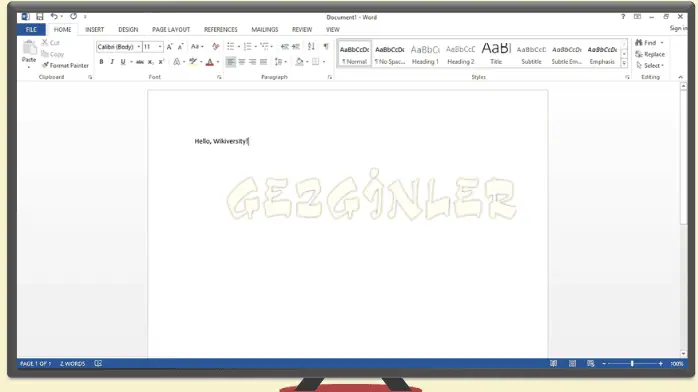This screenshot has height=392, width=698.
Task: Toggle Bold formatting
Action: point(101,62)
